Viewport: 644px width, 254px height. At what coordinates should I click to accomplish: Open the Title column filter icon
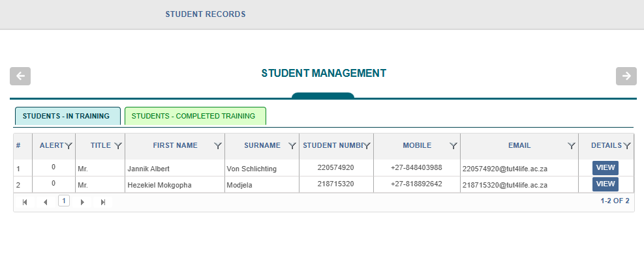[118, 145]
